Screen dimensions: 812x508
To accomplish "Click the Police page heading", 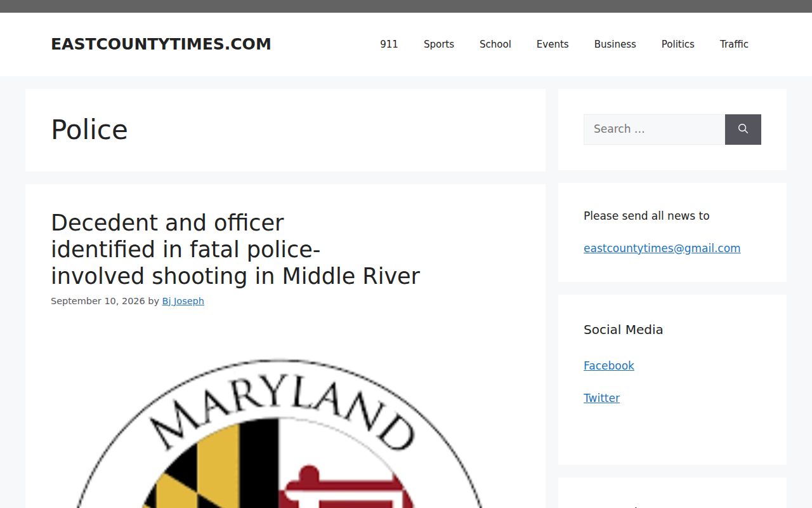I will [89, 130].
